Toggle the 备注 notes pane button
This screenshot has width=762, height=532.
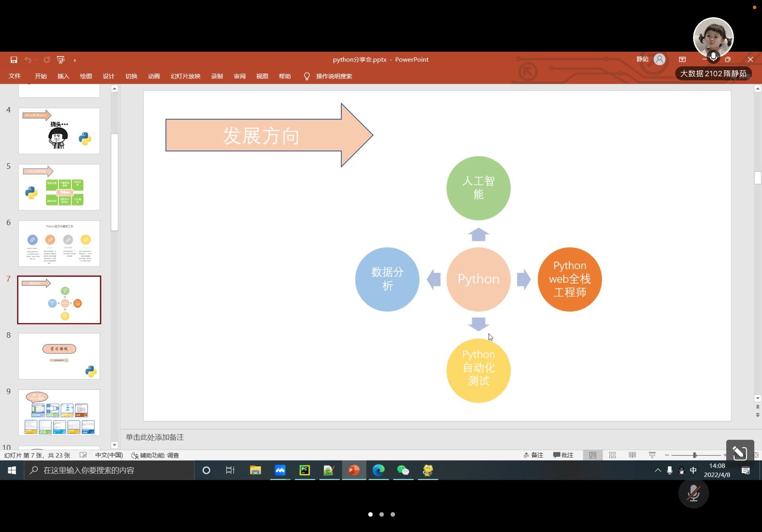[534, 455]
